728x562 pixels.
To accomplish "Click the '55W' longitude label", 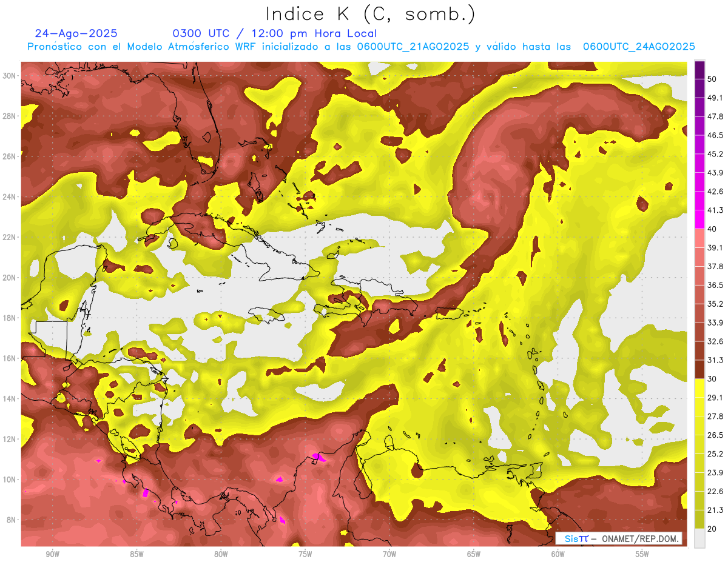I will (642, 554).
